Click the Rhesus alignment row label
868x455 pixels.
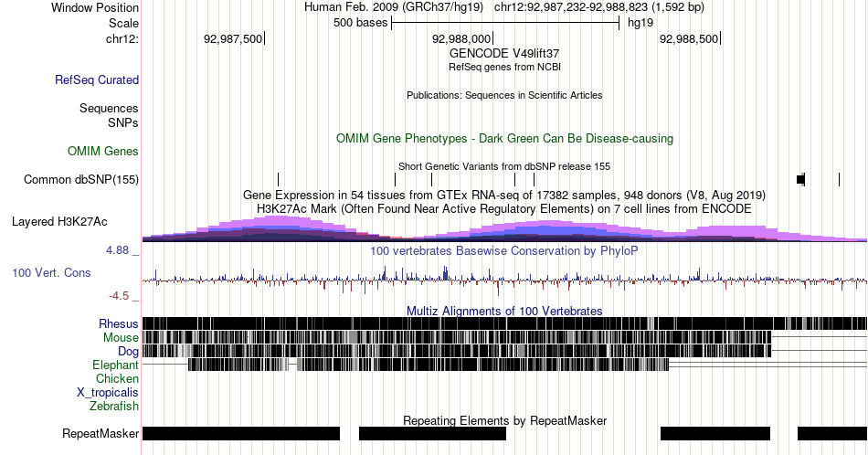pyautogui.click(x=119, y=323)
